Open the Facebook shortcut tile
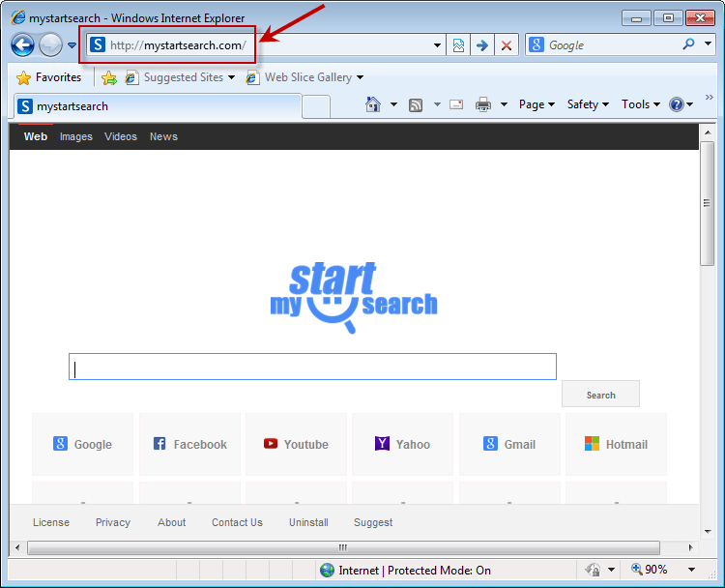 click(189, 444)
